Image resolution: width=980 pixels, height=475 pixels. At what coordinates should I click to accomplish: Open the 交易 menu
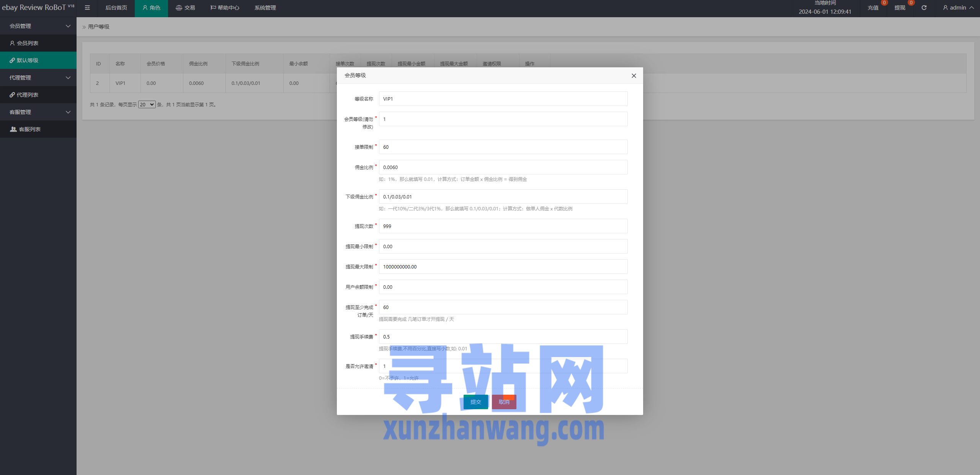[x=185, y=8]
